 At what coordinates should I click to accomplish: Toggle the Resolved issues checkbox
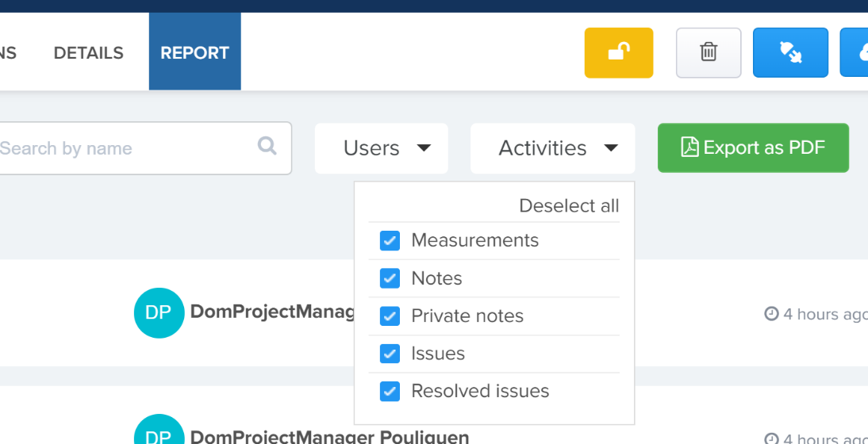tap(390, 392)
